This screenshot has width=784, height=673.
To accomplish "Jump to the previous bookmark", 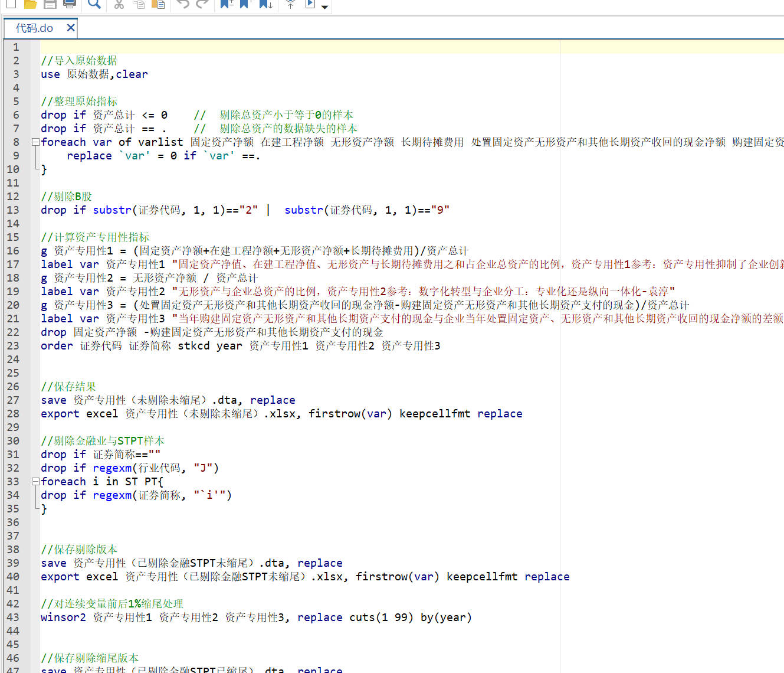I will [246, 4].
